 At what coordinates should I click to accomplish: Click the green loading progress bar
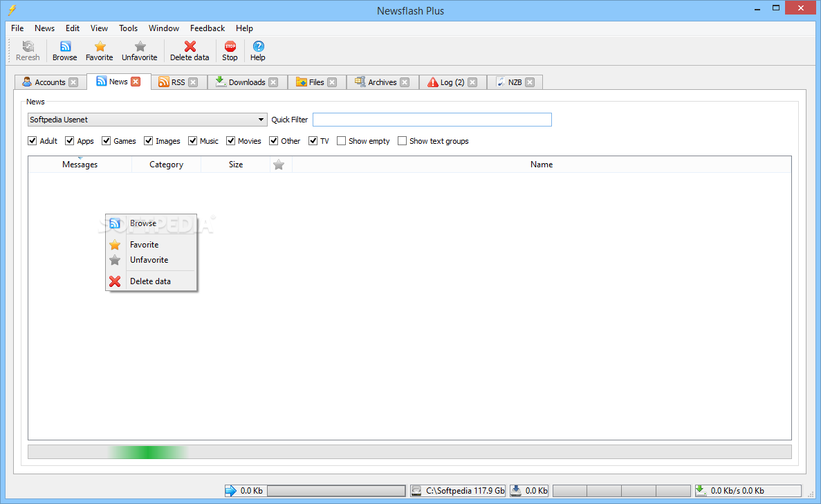409,452
